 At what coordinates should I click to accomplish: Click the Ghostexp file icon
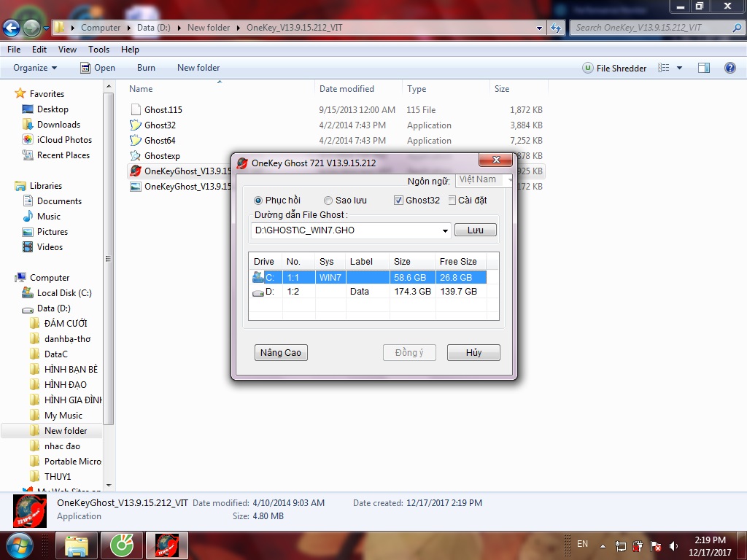point(135,156)
